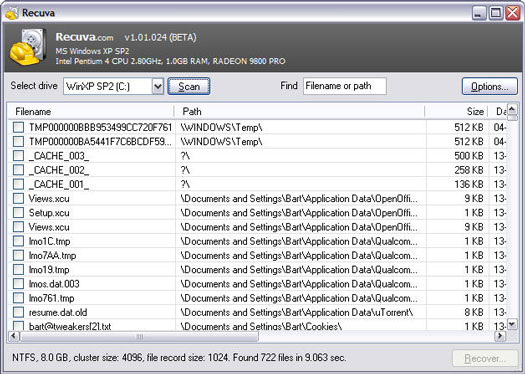This screenshot has width=525, height=374.
Task: Minimize the Recuva window
Action: click(479, 13)
